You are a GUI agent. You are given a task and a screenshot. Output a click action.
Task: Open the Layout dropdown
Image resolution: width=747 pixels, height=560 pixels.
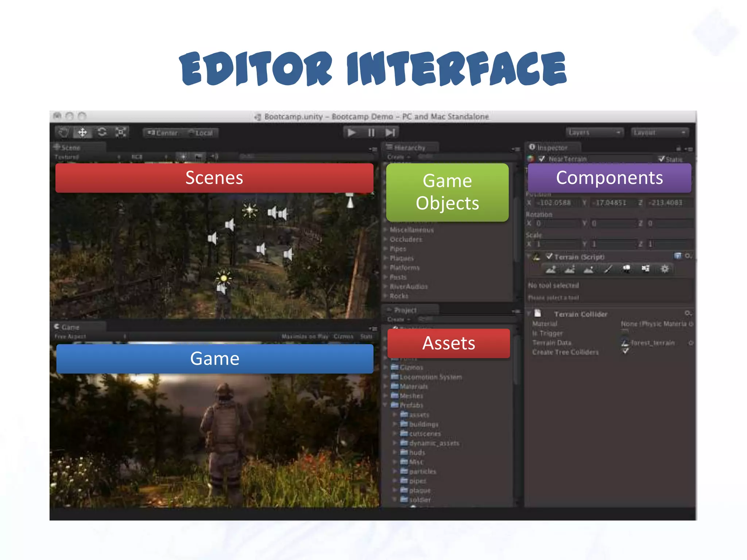(x=660, y=132)
